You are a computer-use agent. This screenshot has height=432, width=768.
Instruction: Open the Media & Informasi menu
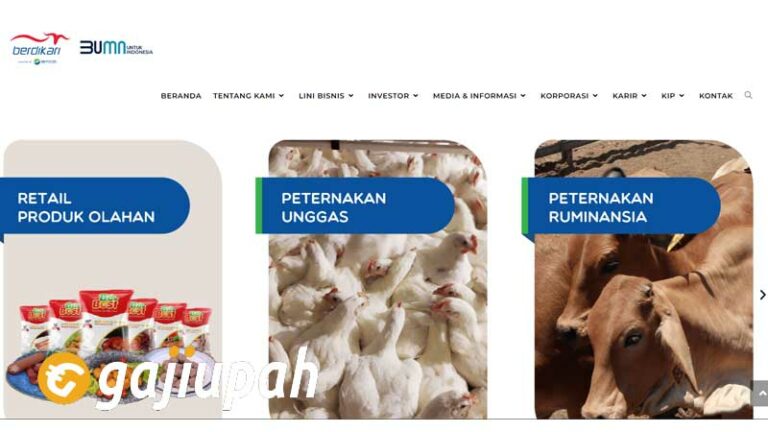tap(480, 96)
